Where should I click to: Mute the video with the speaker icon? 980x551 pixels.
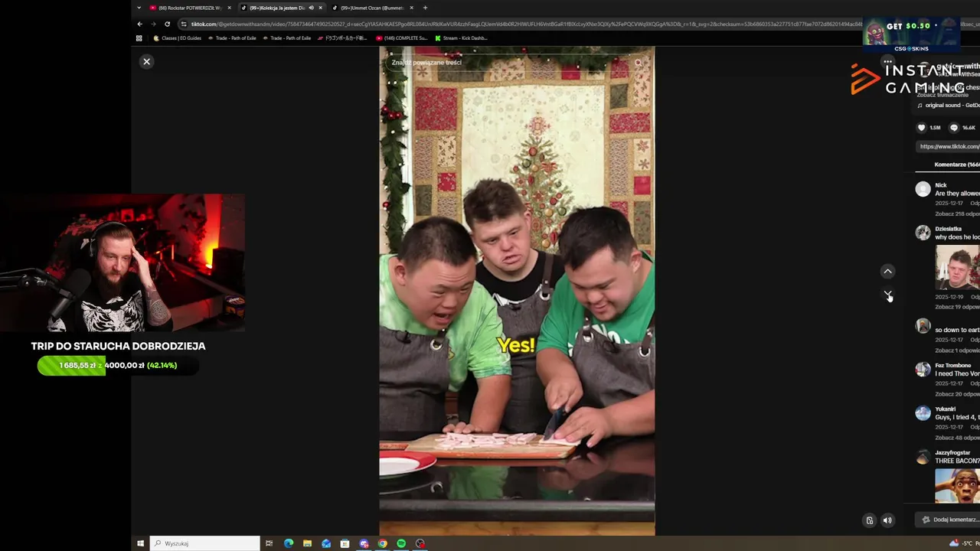pyautogui.click(x=887, y=520)
